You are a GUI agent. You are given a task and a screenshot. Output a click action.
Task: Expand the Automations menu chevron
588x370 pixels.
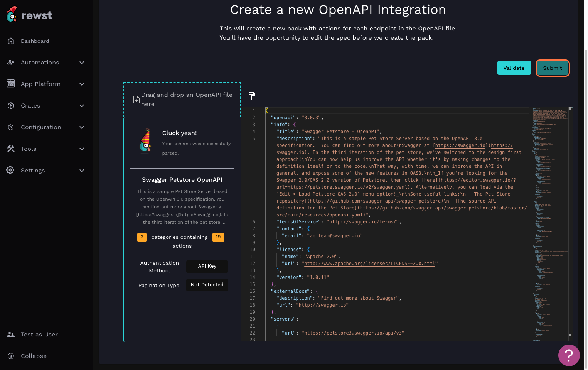82,63
